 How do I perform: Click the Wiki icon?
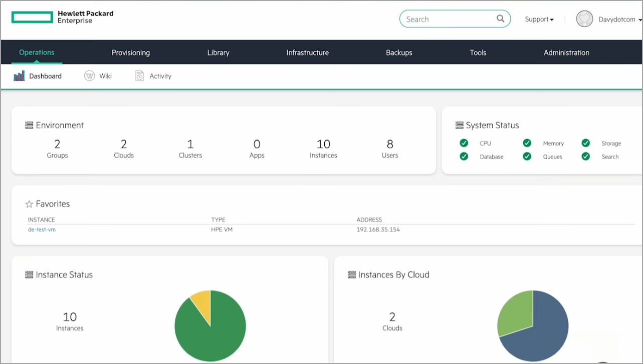[x=90, y=76]
